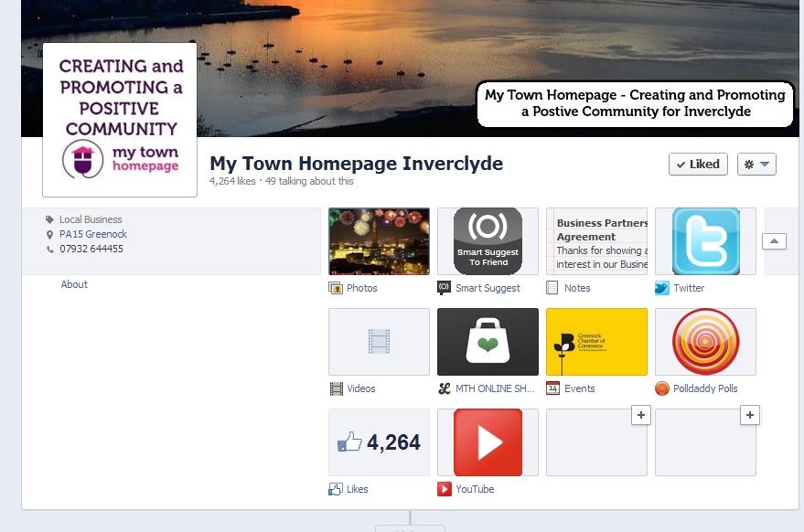The width and height of the screenshot is (804, 532).
Task: Open the Business Partners Agreement notes tile
Action: tap(597, 241)
